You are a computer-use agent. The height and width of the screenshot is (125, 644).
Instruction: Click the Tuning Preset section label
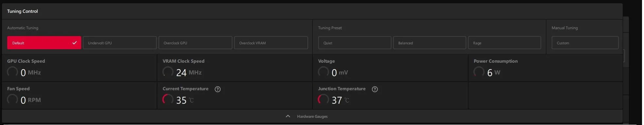(x=330, y=28)
